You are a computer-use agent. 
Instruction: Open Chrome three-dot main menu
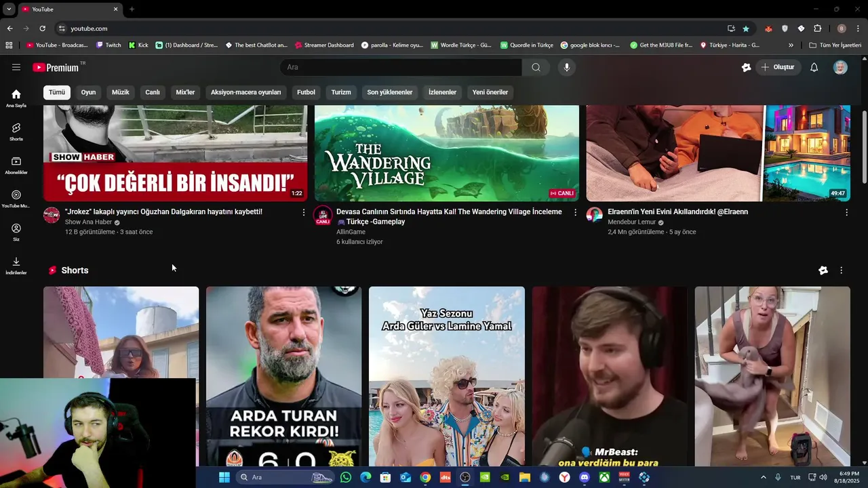pyautogui.click(x=859, y=28)
